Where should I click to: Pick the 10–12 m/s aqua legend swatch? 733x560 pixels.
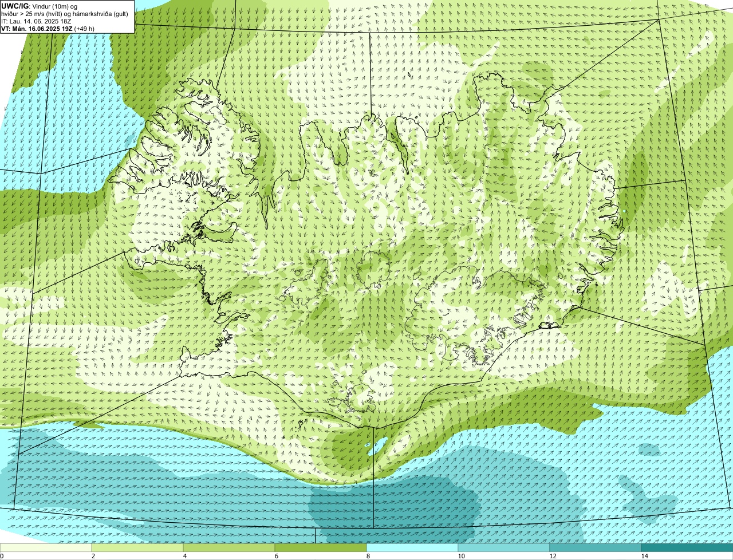[504, 548]
